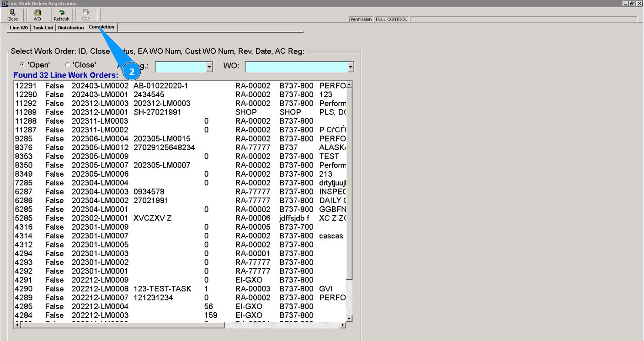
Task: Pick the row with ID 11292
Action: point(180,103)
